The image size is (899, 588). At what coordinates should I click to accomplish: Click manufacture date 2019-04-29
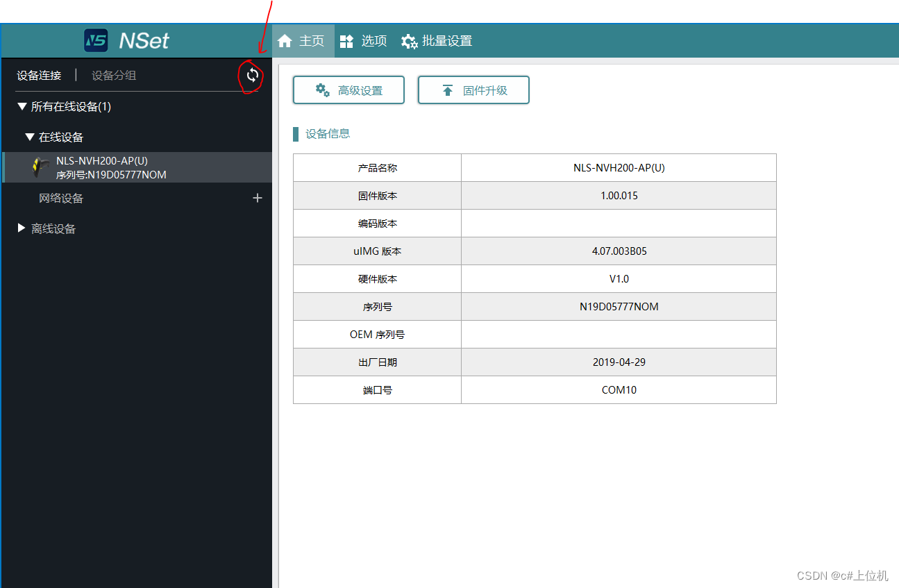[619, 362]
